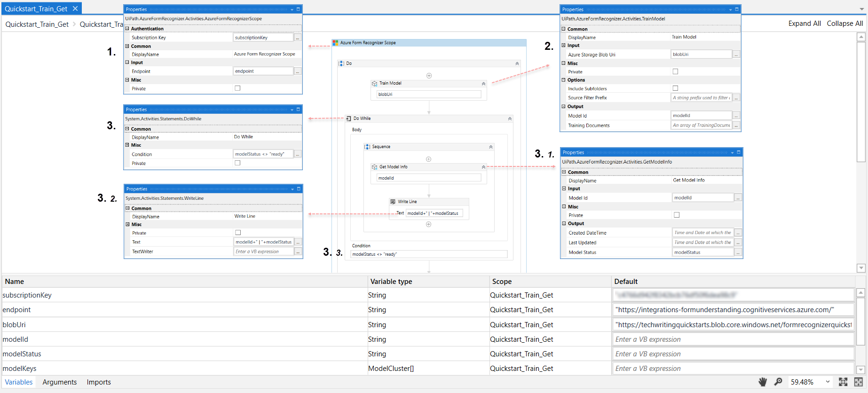Select the modelKeys variable name
The image size is (868, 393).
pos(20,369)
